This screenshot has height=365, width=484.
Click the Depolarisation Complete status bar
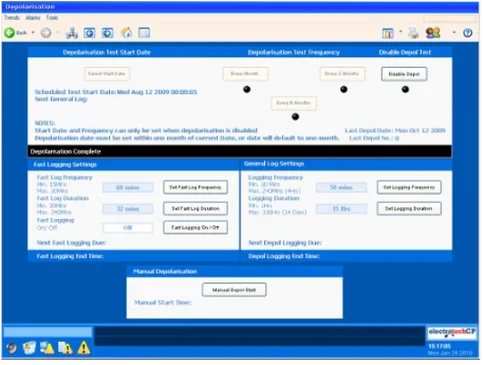pos(240,151)
